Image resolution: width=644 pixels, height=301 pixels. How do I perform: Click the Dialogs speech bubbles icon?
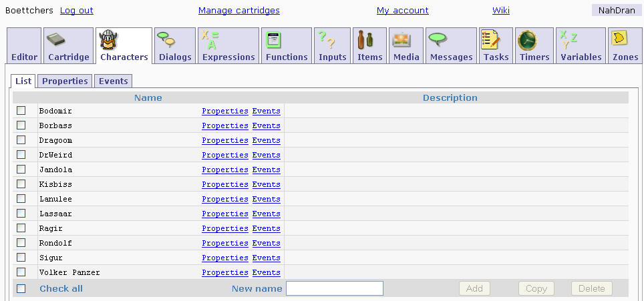166,39
